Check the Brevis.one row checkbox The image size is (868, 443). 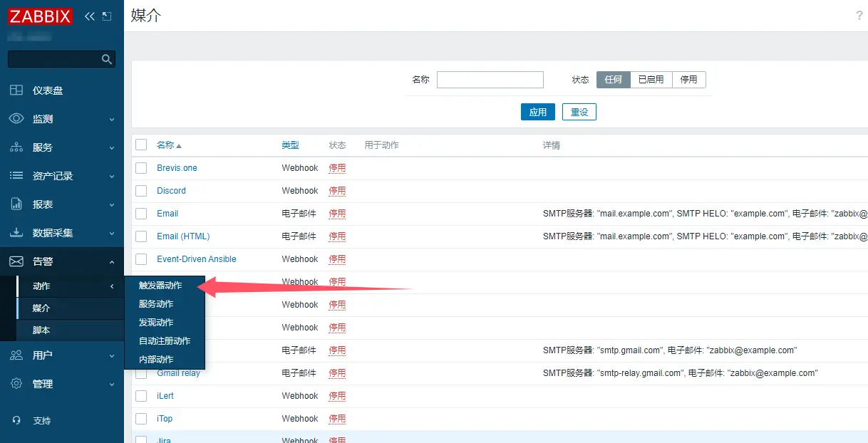pyautogui.click(x=141, y=168)
